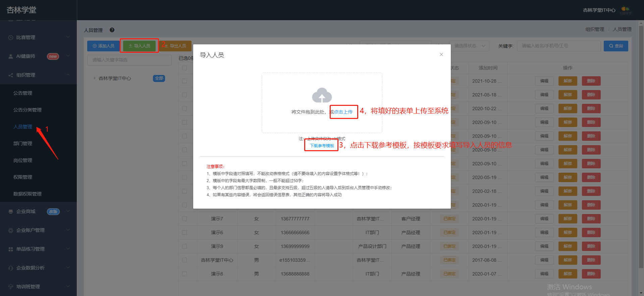644x296 pixels.
Task: Click the cloud upload icon in dialog
Action: coord(322,95)
